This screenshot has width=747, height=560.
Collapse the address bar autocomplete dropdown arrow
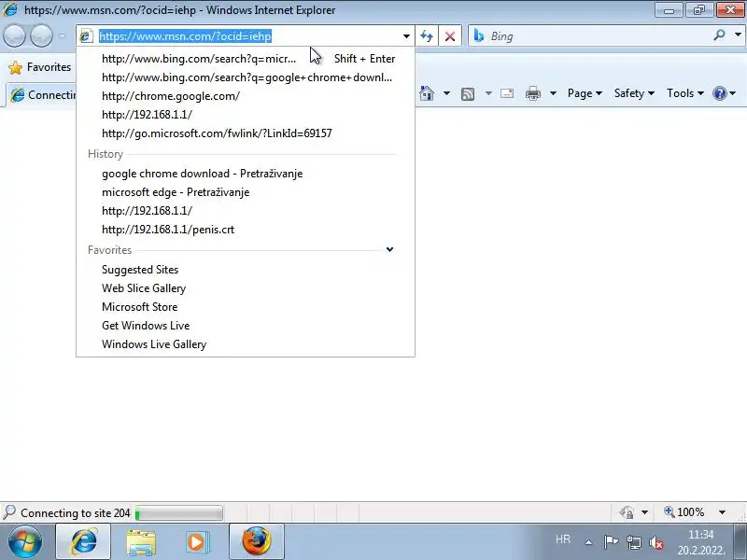[406, 36]
